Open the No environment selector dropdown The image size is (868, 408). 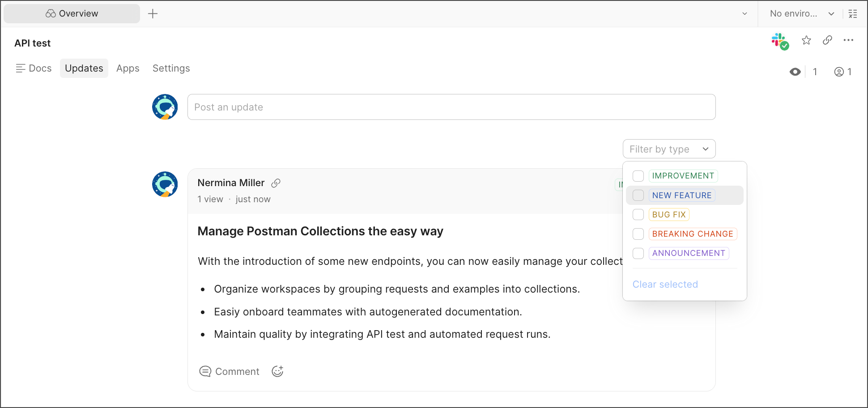802,14
